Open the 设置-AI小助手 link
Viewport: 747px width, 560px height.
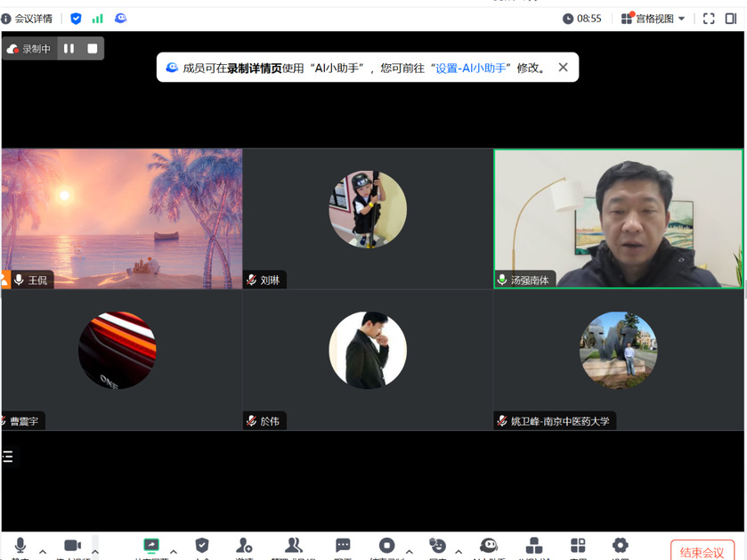pos(470,68)
